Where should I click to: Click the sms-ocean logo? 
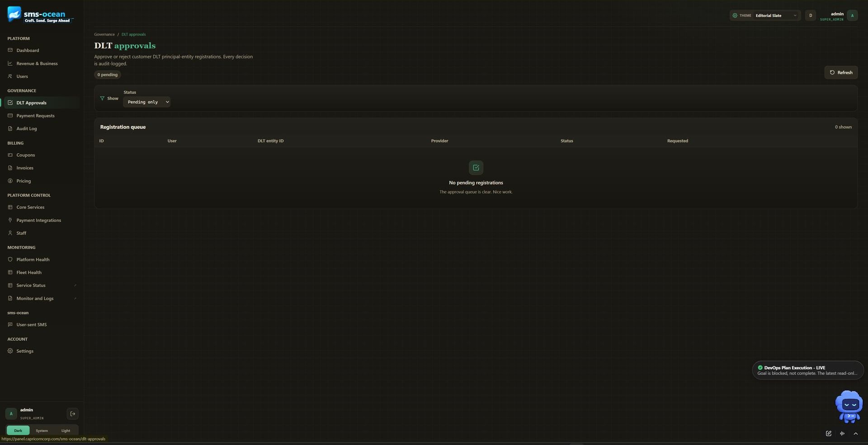41,15
